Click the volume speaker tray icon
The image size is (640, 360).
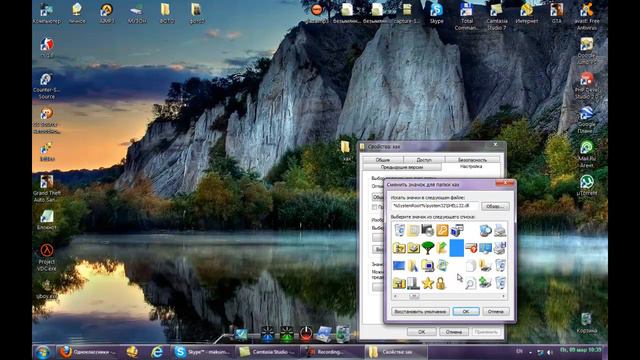point(550,352)
